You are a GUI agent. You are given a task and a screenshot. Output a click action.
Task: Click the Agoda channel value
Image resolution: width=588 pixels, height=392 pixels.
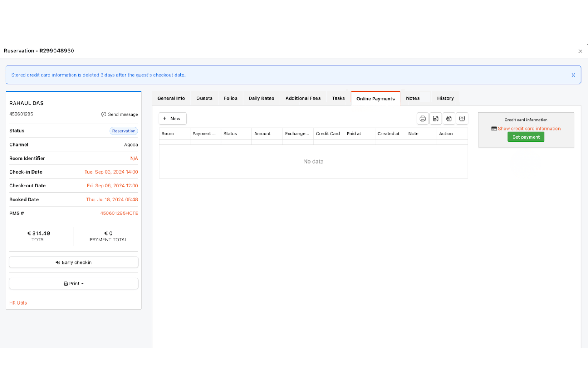[131, 145]
